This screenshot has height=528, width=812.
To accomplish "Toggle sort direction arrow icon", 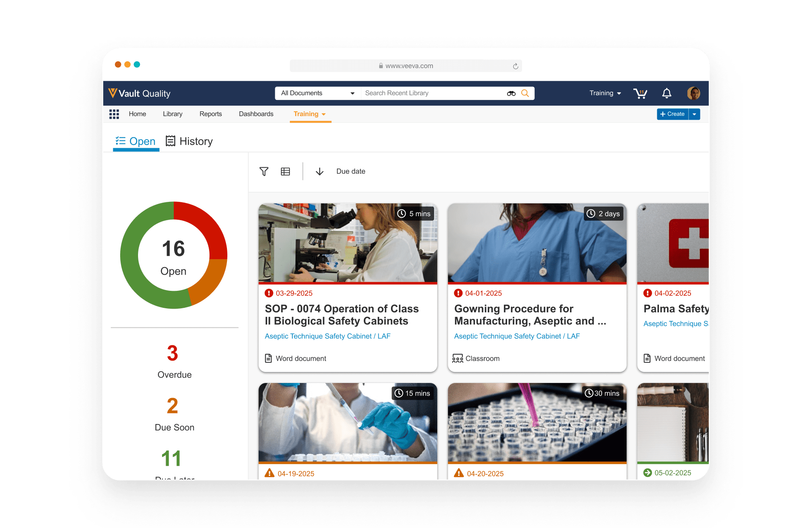I will click(320, 171).
